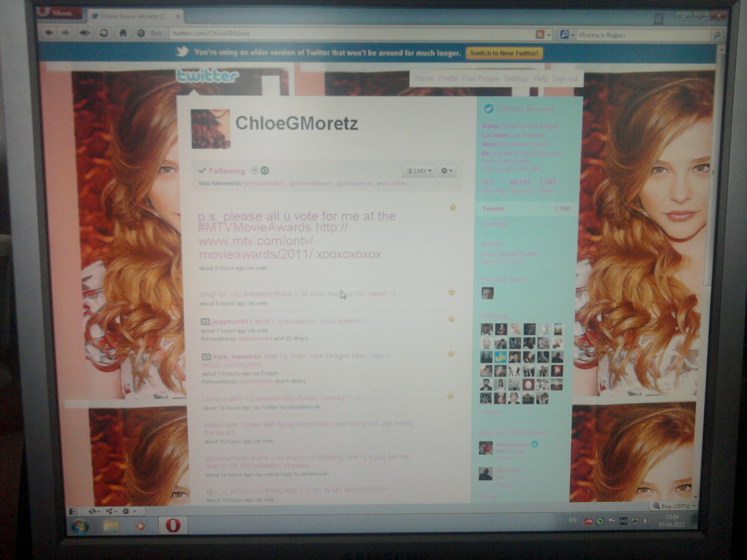Click Sign out in Twitter navigation
The width and height of the screenshot is (747, 560).
[564, 78]
